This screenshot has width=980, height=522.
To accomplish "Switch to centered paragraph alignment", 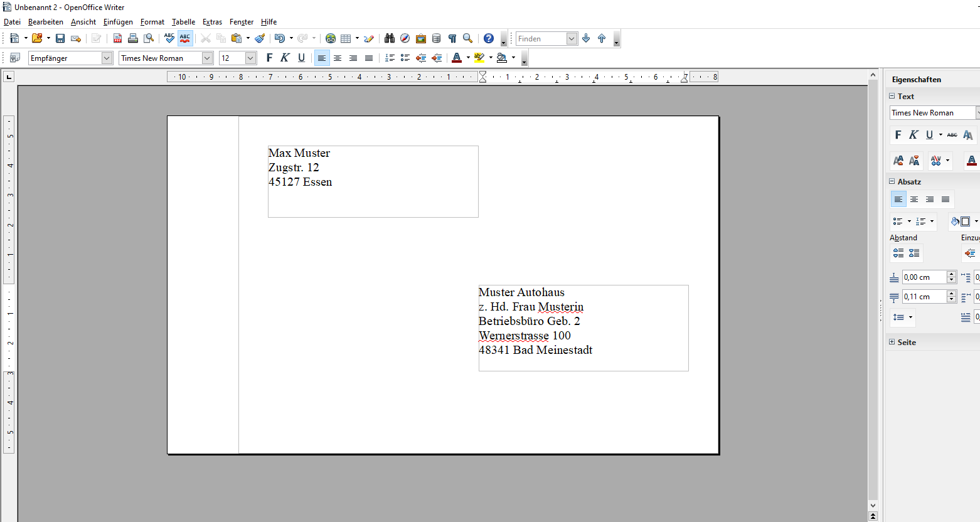I will click(x=337, y=57).
